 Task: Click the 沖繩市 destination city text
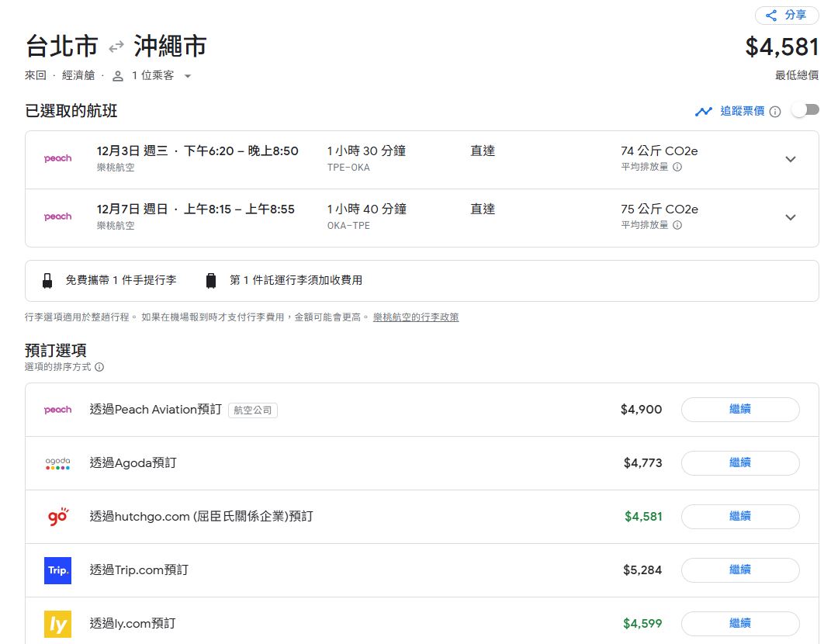pos(170,47)
